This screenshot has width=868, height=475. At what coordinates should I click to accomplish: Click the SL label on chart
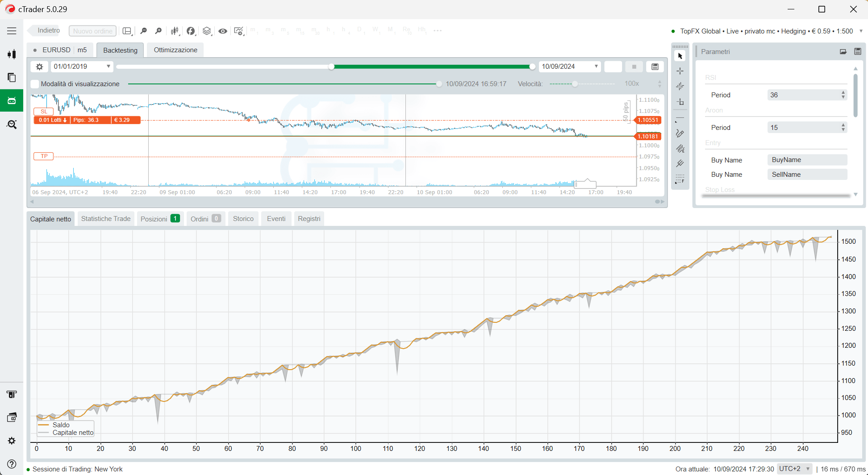pyautogui.click(x=44, y=112)
